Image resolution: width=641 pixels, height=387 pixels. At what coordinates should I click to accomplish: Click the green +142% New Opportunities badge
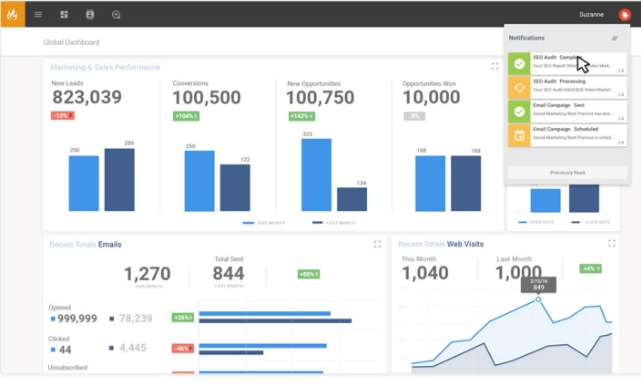click(302, 116)
